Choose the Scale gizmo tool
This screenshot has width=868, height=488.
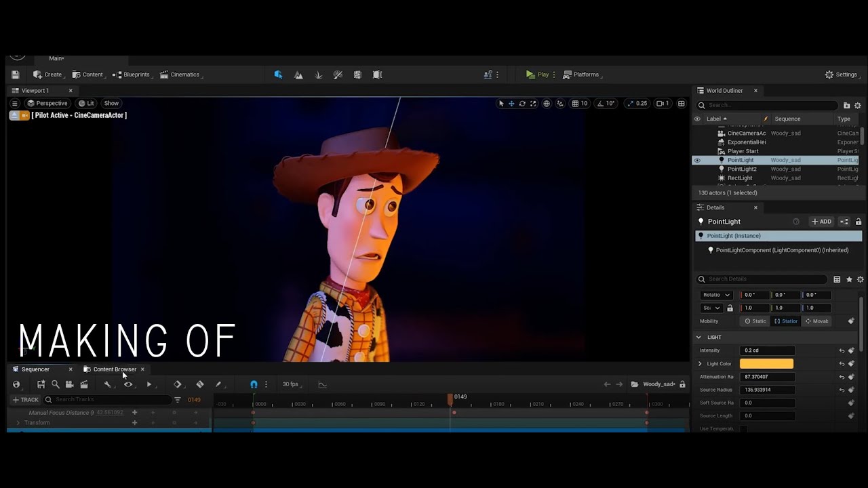point(533,104)
